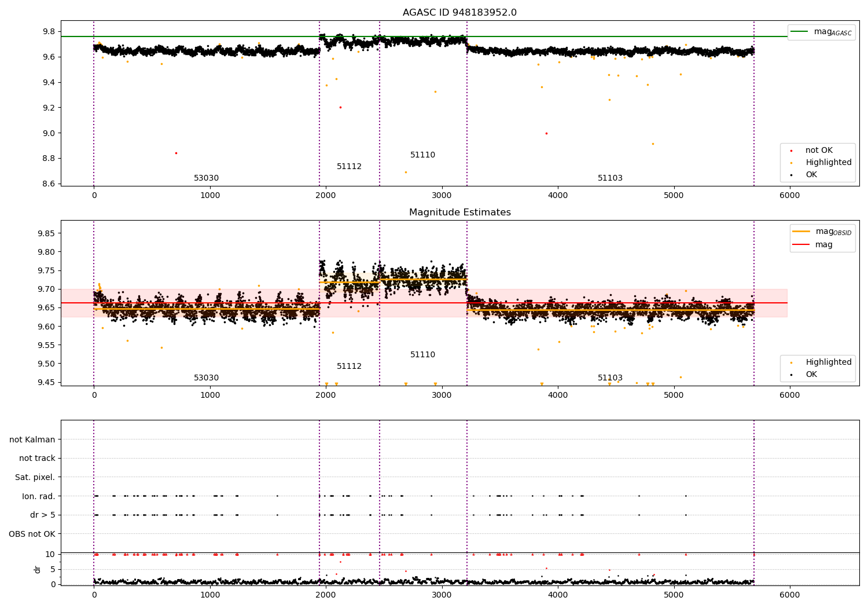
Task: Click the 'dr > 5' row label
Action: tap(43, 515)
